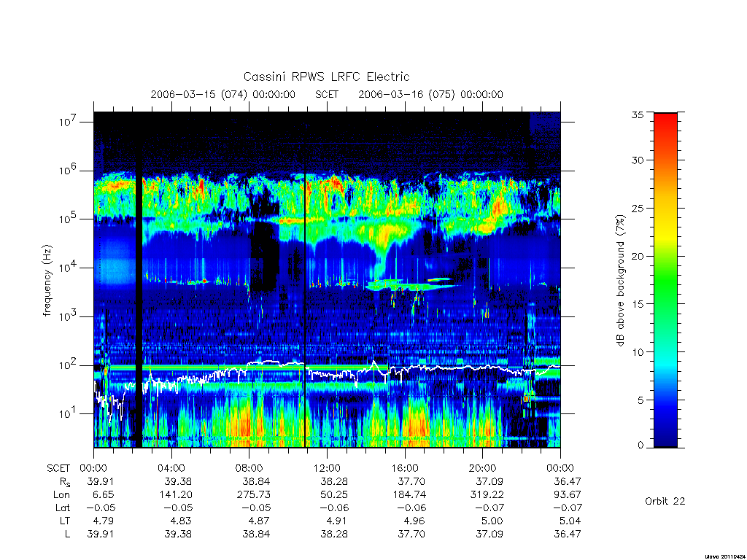Click the "Rs" row label
Screen dimensions: 747x560
[65, 482]
